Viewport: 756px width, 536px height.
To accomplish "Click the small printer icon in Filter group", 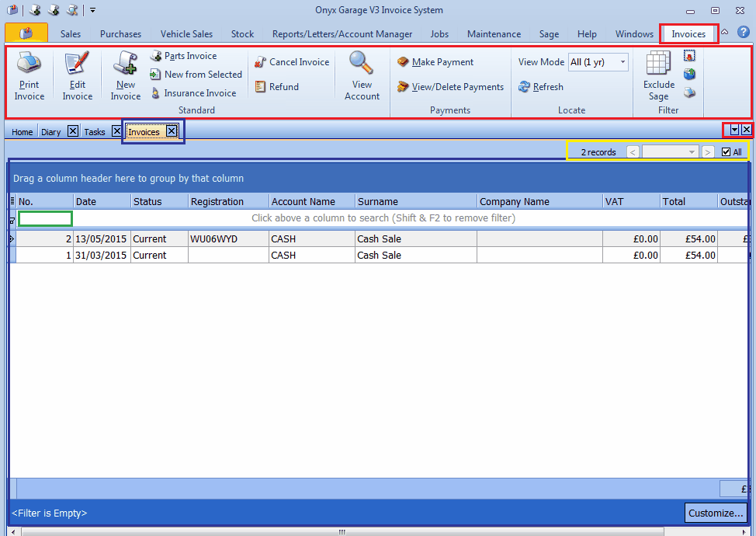I will pos(689,92).
